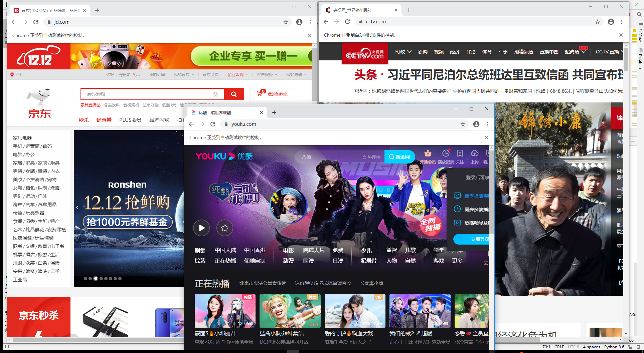Click Youku 立即登录 button
Viewport: 644px width, 353px height.
click(x=471, y=239)
